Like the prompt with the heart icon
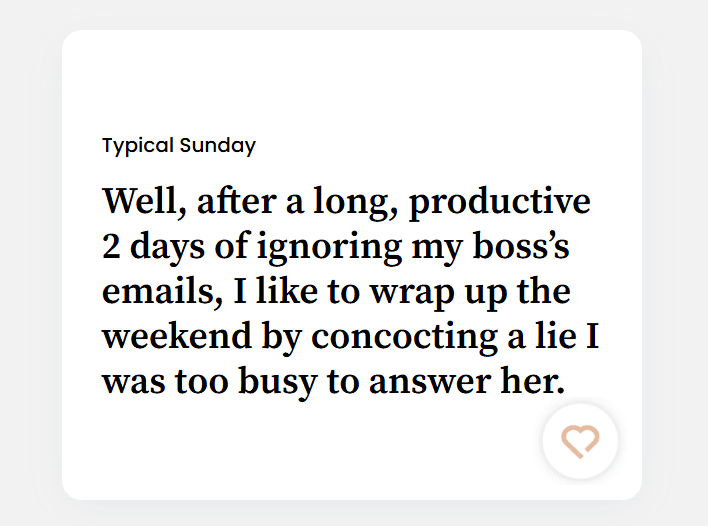Image resolution: width=708 pixels, height=526 pixels. pyautogui.click(x=580, y=441)
